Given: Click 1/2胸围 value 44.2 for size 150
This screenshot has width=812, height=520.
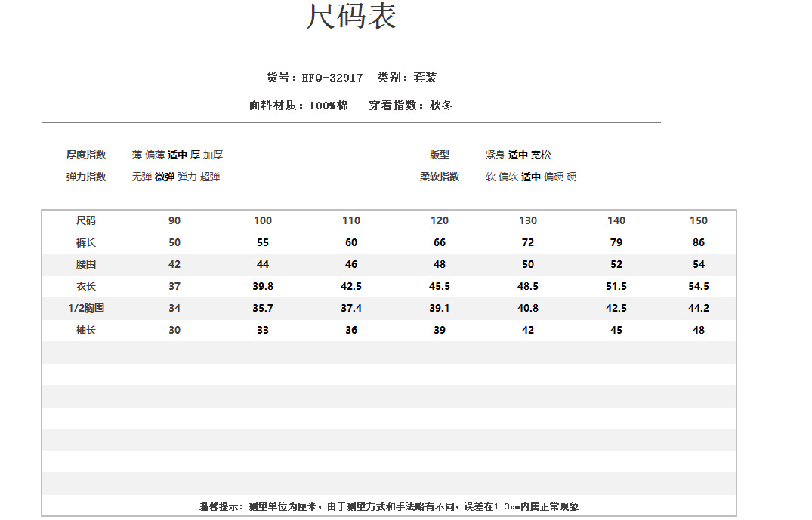Looking at the screenshot, I should [x=699, y=308].
